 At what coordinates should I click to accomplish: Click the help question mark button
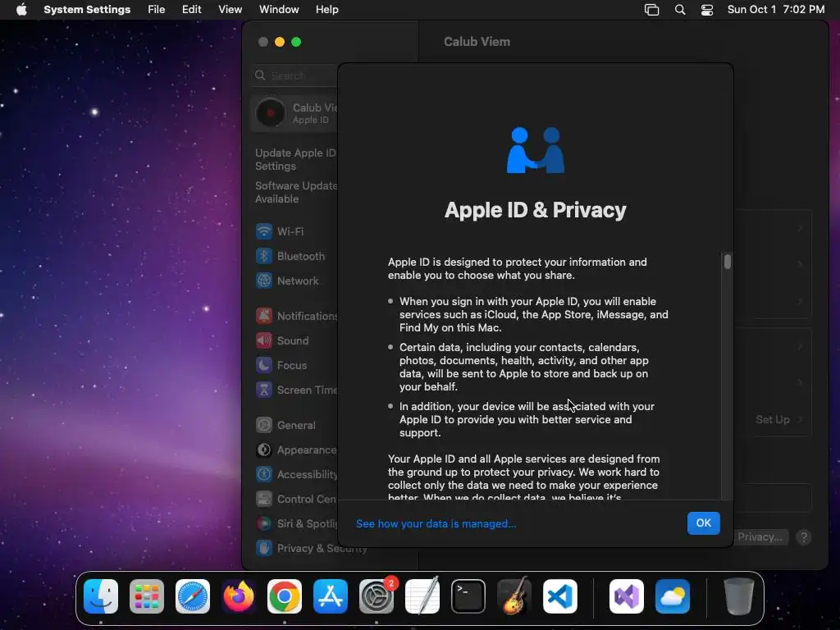[x=804, y=537]
